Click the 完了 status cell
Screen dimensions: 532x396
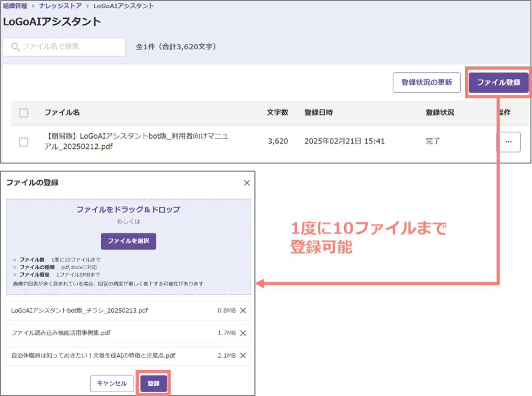[433, 141]
